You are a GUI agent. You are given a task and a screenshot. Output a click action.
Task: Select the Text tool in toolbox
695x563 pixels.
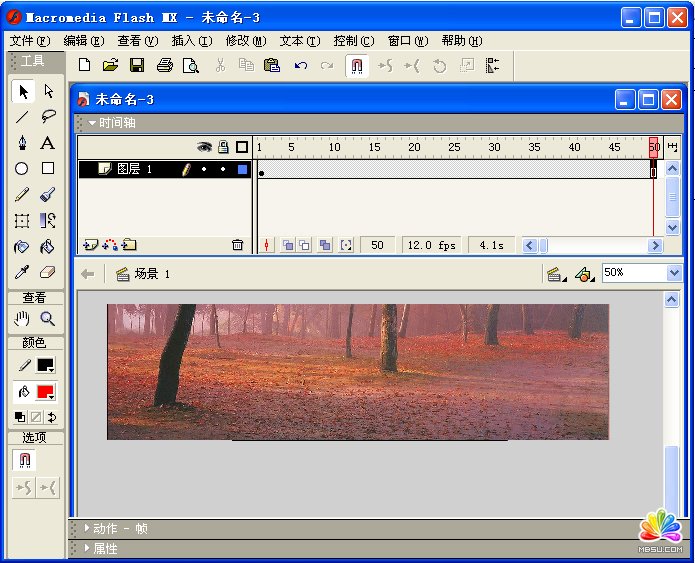(x=47, y=143)
